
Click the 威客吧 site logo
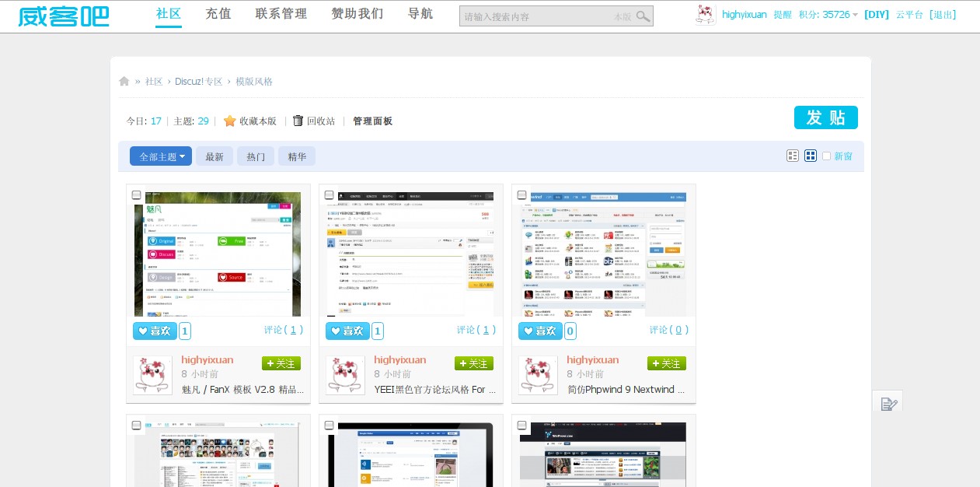pos(64,16)
